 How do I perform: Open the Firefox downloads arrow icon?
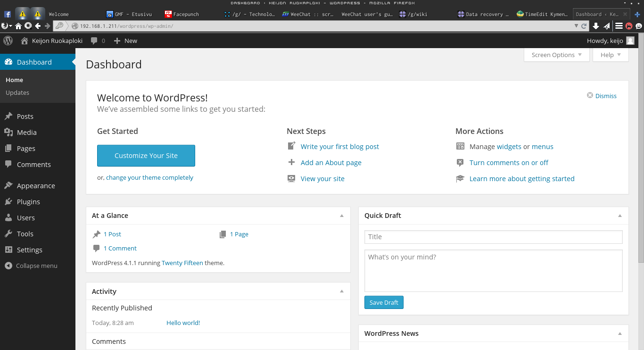(x=596, y=26)
